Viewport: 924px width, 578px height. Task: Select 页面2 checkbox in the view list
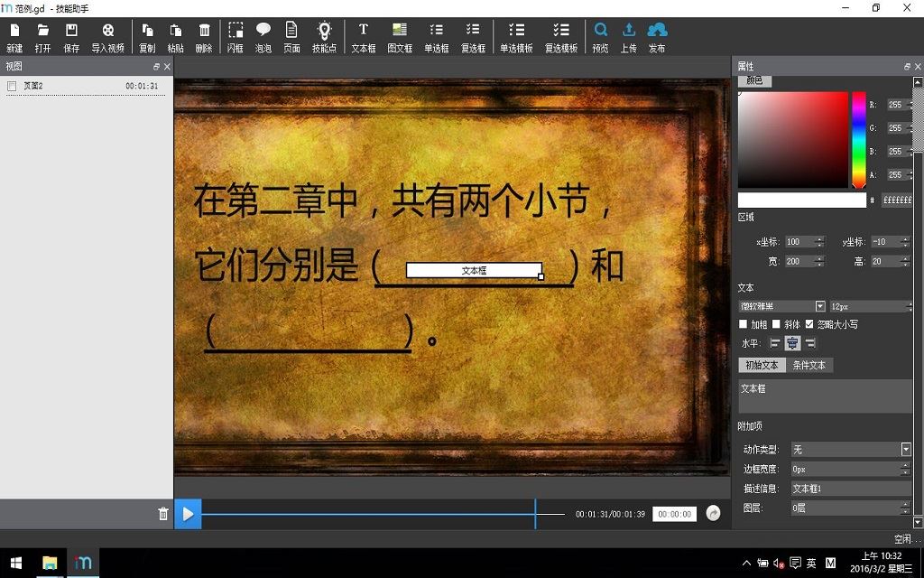[11, 86]
